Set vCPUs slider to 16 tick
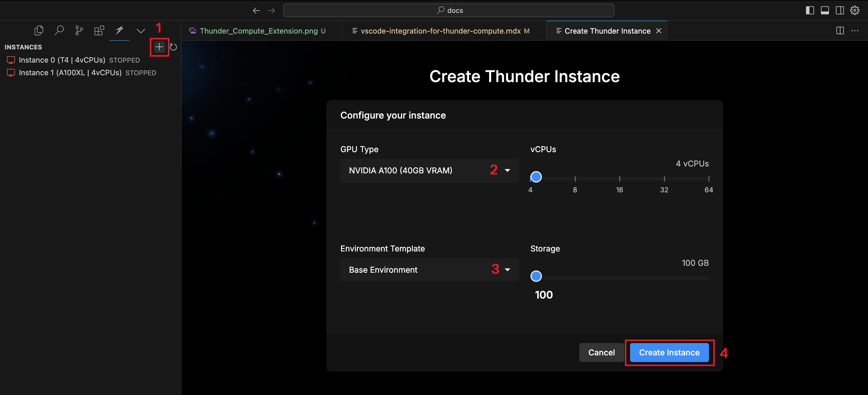This screenshot has height=395, width=868. [619, 179]
